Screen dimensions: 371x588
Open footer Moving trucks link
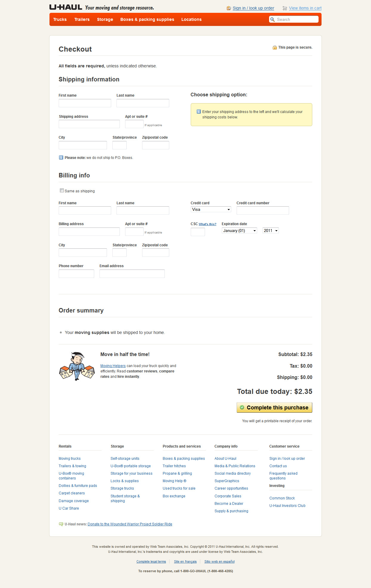pos(69,459)
